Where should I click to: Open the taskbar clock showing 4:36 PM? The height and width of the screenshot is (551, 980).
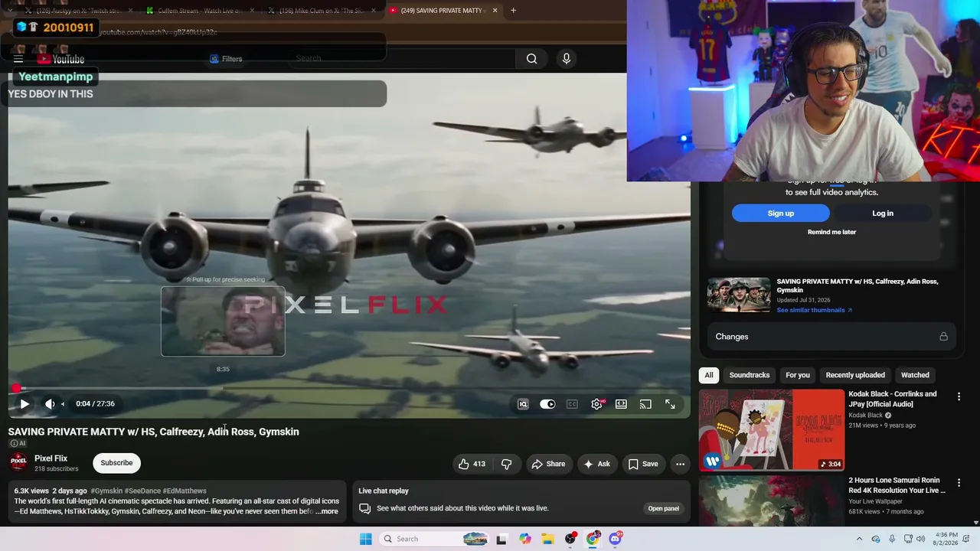[946, 539]
